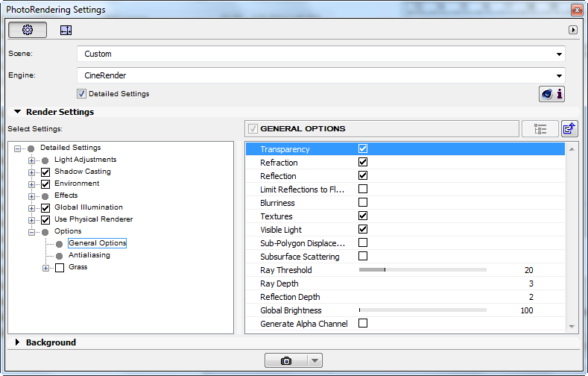This screenshot has height=376, width=588.
Task: Uncheck Global Illumination in the tree
Action: click(45, 208)
